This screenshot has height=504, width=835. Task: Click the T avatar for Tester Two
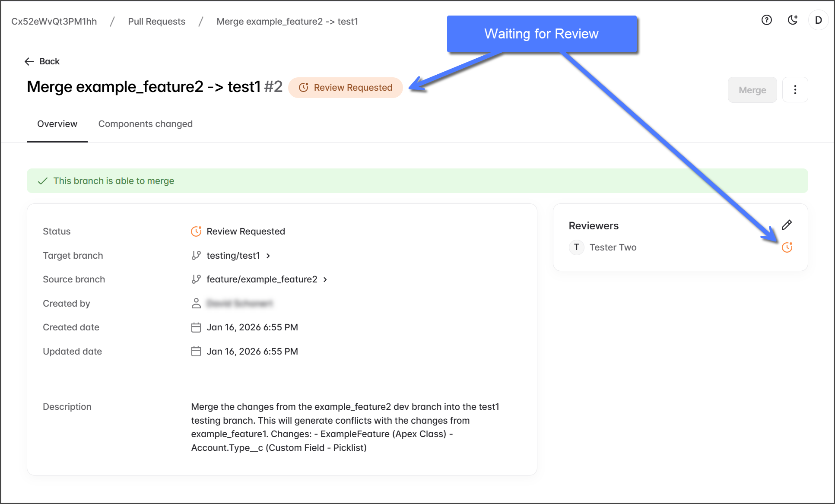pyautogui.click(x=576, y=247)
